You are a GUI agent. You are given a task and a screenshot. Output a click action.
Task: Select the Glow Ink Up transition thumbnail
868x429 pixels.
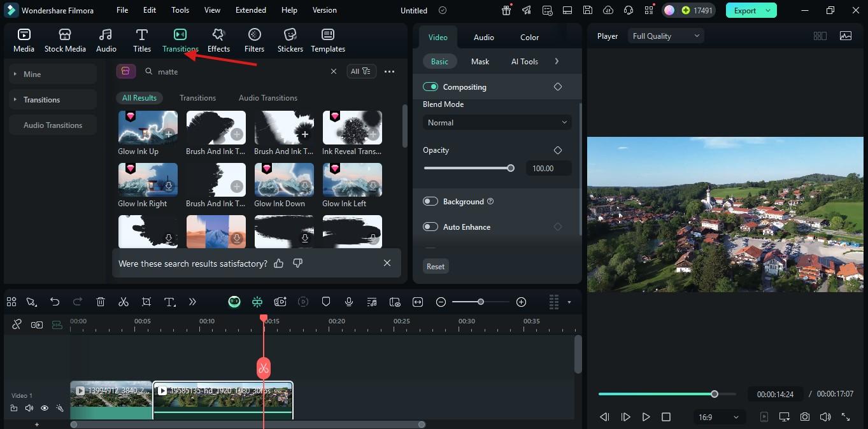(x=148, y=127)
